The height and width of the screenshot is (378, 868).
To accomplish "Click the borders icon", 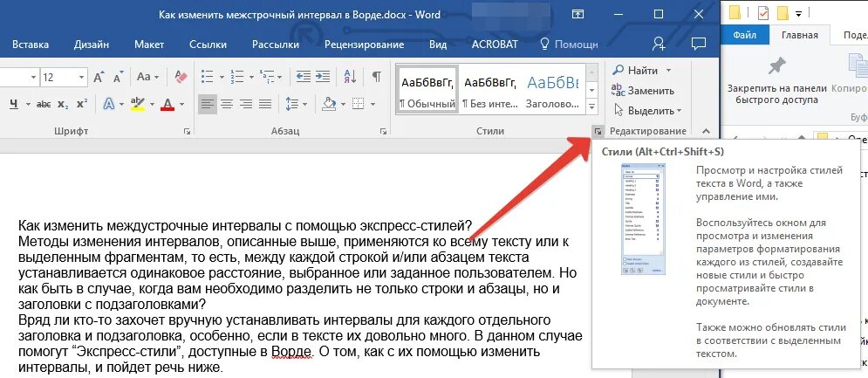I will pyautogui.click(x=359, y=104).
